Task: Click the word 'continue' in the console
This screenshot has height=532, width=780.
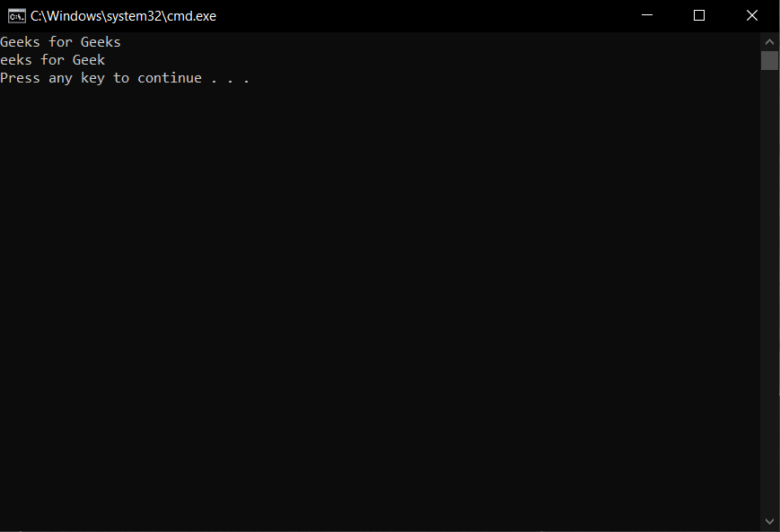Action: pyautogui.click(x=170, y=78)
